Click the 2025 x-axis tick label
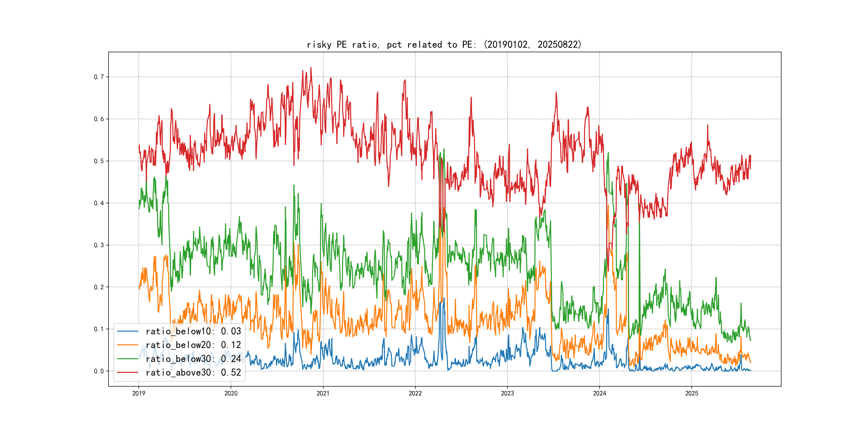Image resolution: width=868 pixels, height=434 pixels. pyautogui.click(x=692, y=393)
